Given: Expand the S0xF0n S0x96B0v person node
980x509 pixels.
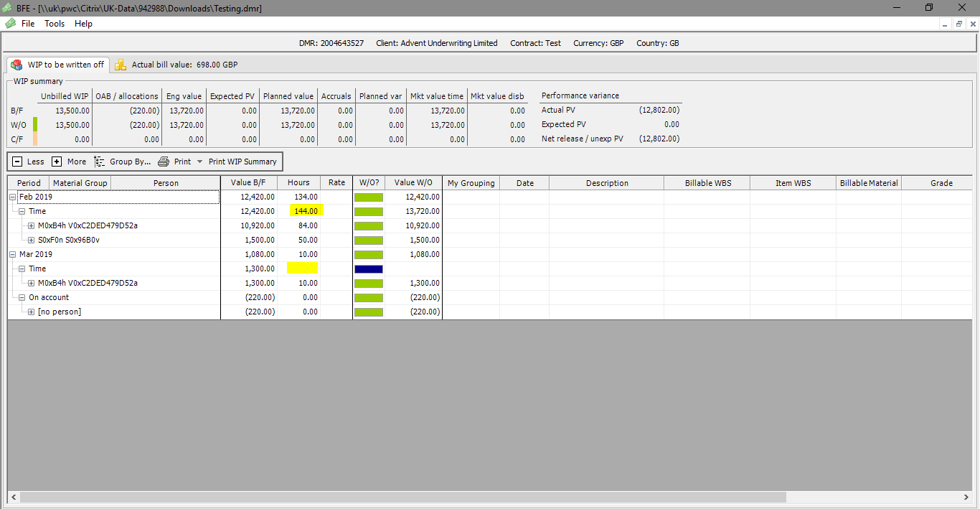Looking at the screenshot, I should [x=32, y=240].
